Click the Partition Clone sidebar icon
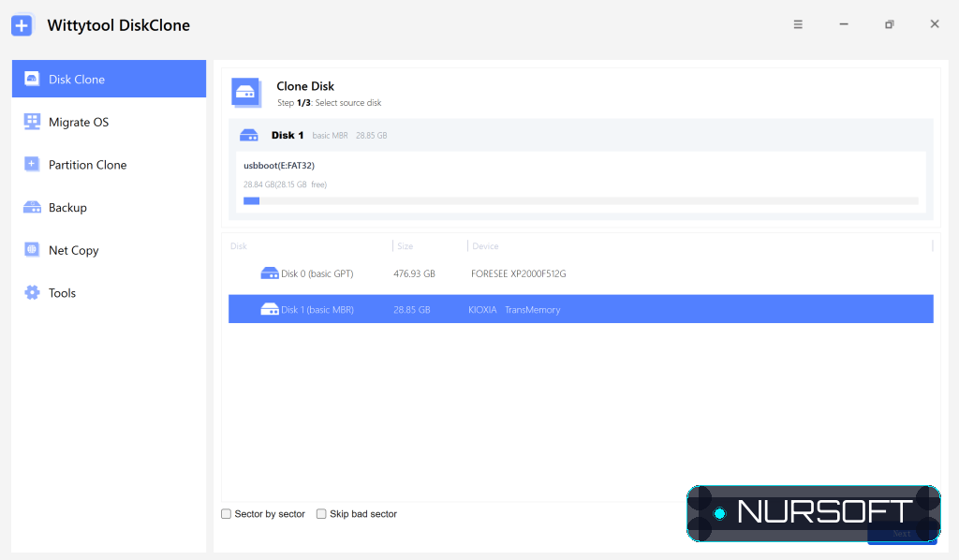The height and width of the screenshot is (560, 959). tap(32, 164)
